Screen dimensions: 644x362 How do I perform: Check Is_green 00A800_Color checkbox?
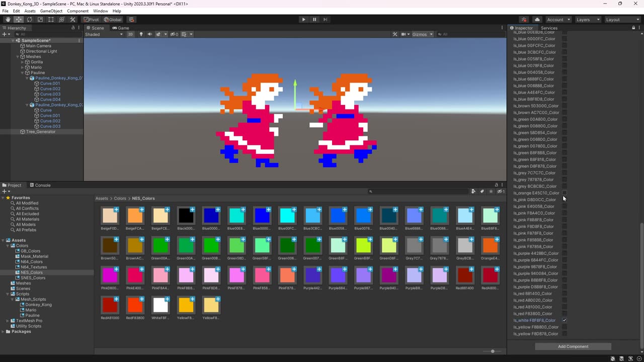565,119
